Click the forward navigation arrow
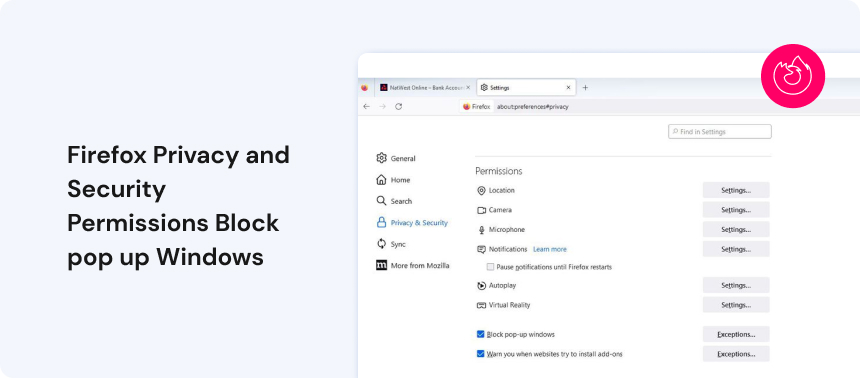This screenshot has height=378, width=860. pyautogui.click(x=382, y=106)
